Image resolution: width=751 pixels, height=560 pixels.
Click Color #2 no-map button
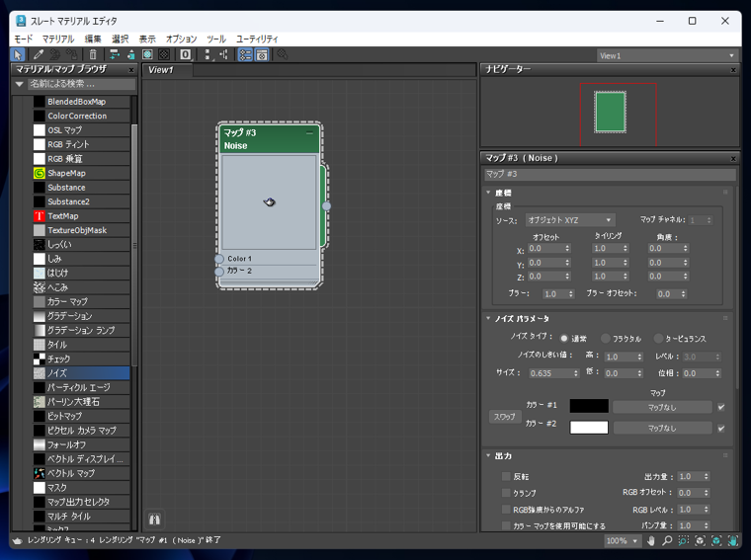[662, 429]
